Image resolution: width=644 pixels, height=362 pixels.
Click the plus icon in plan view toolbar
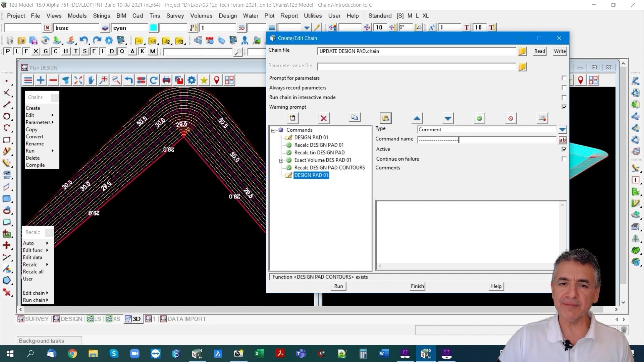[41, 80]
